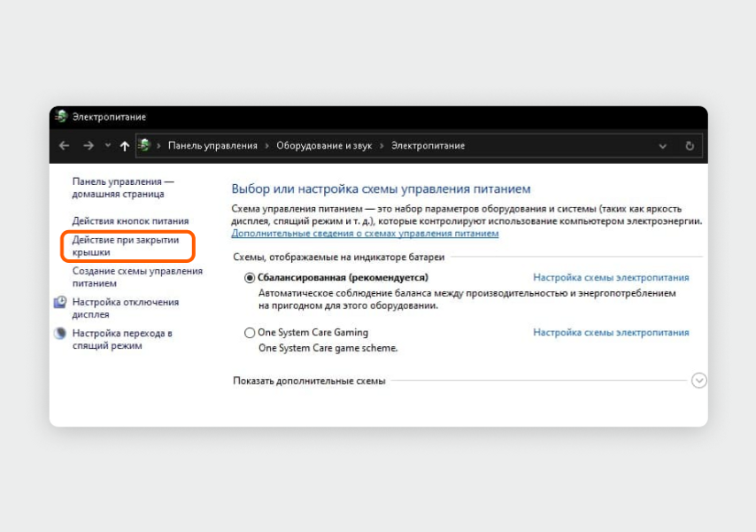
Task: Select 'Электропитание' breadcrumb in address bar
Action: [x=428, y=146]
